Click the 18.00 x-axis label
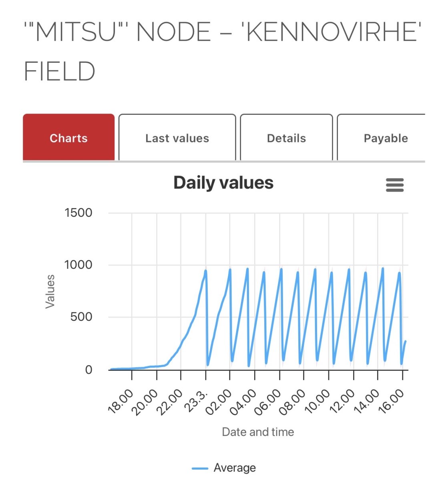Screen dimensions: 448x480 pyautogui.click(x=121, y=402)
